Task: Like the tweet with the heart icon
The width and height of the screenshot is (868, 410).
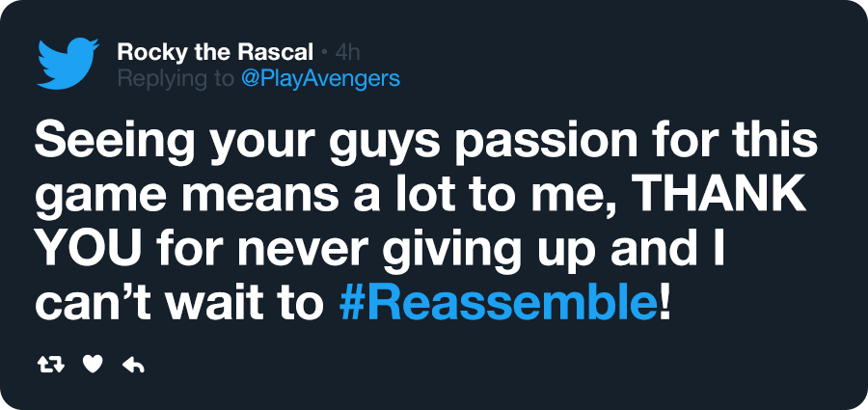Action: coord(93,365)
